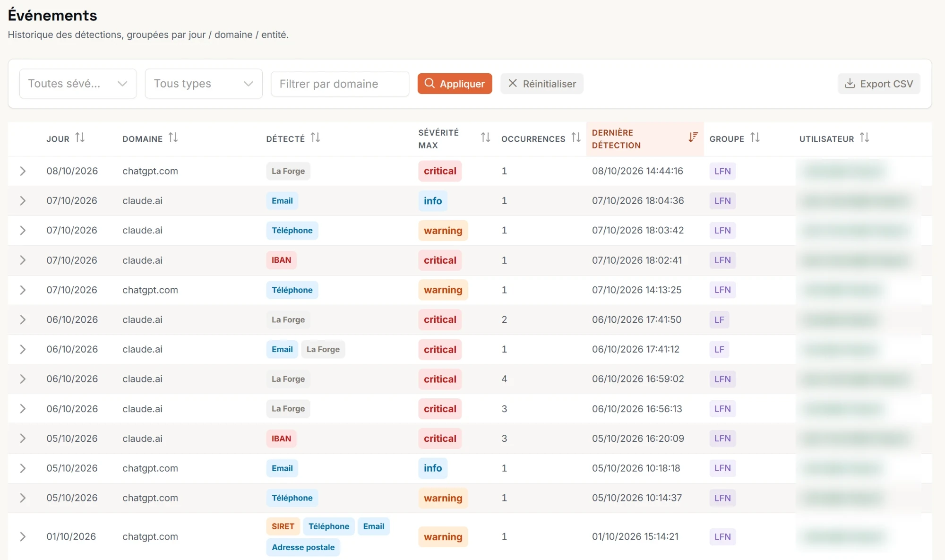The width and height of the screenshot is (945, 560).
Task: Expand the 05/10/2026 16:20:09 IBAN row
Action: 23,439
